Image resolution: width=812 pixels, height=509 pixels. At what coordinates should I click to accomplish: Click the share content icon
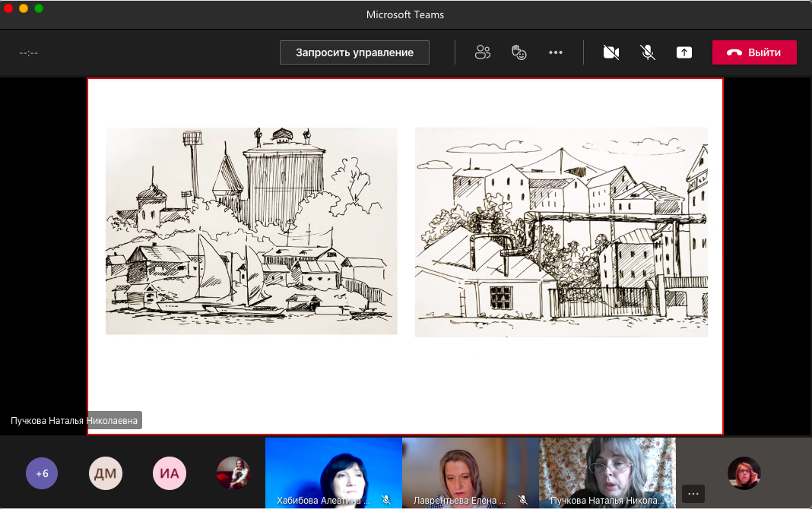pyautogui.click(x=684, y=52)
